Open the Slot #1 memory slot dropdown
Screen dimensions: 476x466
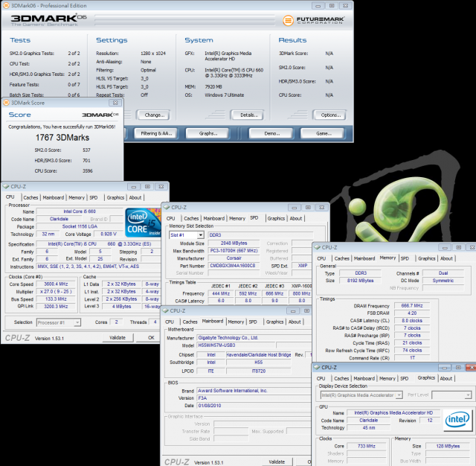pyautogui.click(x=200, y=235)
